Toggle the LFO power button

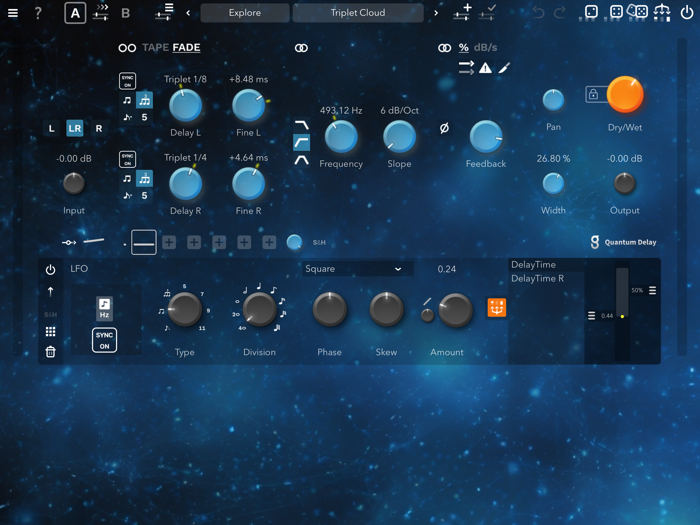click(x=50, y=270)
